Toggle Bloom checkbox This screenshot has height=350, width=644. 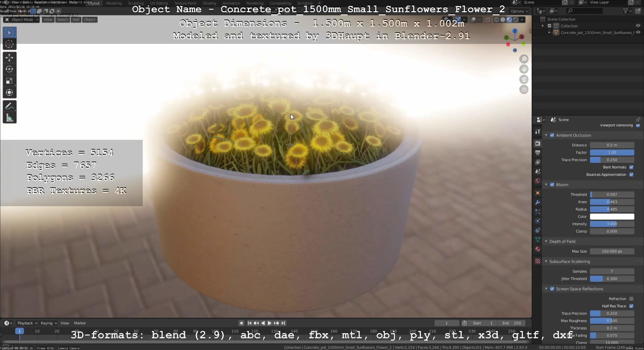pyautogui.click(x=552, y=185)
